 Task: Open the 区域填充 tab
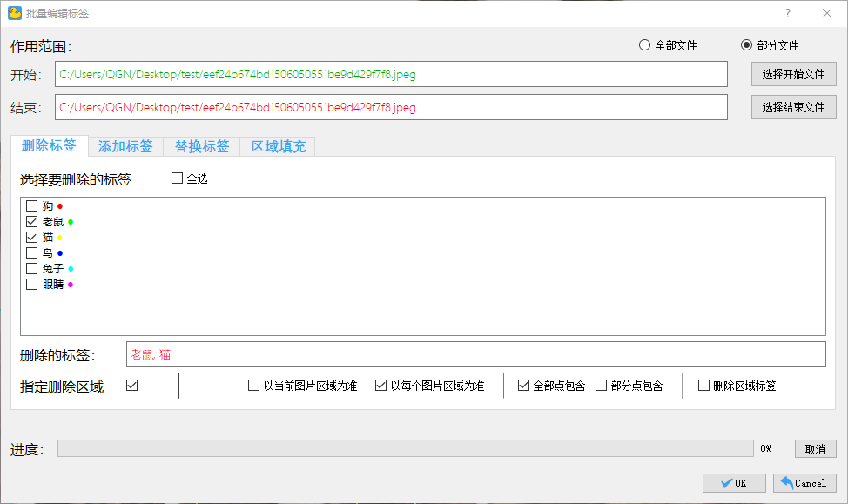(277, 146)
